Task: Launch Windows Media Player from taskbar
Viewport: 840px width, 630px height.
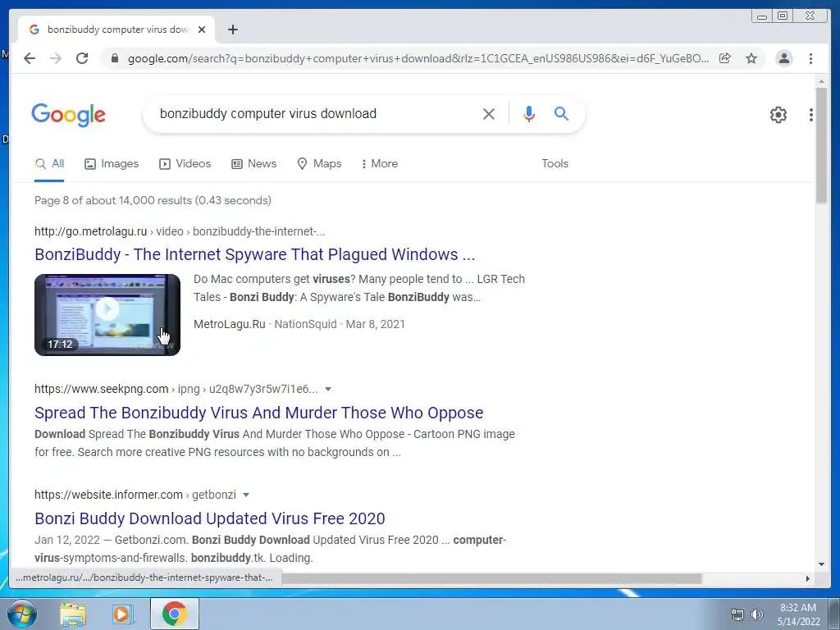Action: tap(122, 614)
